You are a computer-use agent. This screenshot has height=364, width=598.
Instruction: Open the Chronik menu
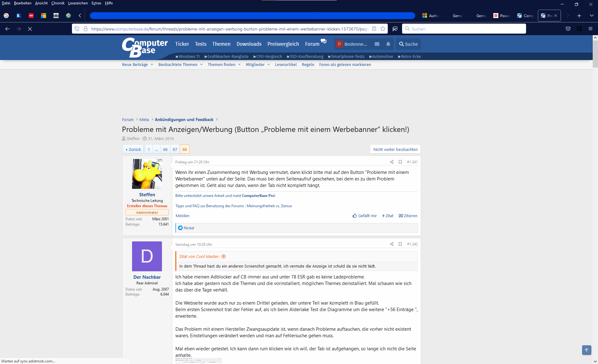[x=58, y=3]
